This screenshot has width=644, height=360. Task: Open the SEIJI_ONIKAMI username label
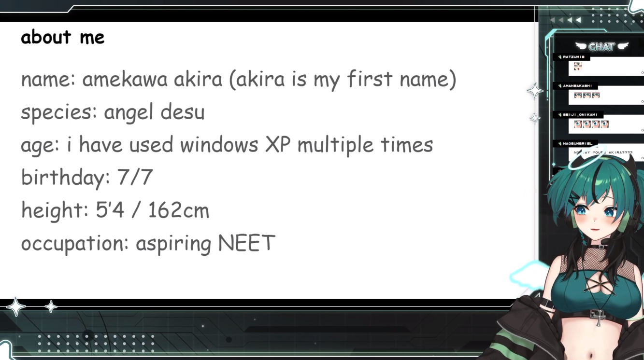coord(580,115)
